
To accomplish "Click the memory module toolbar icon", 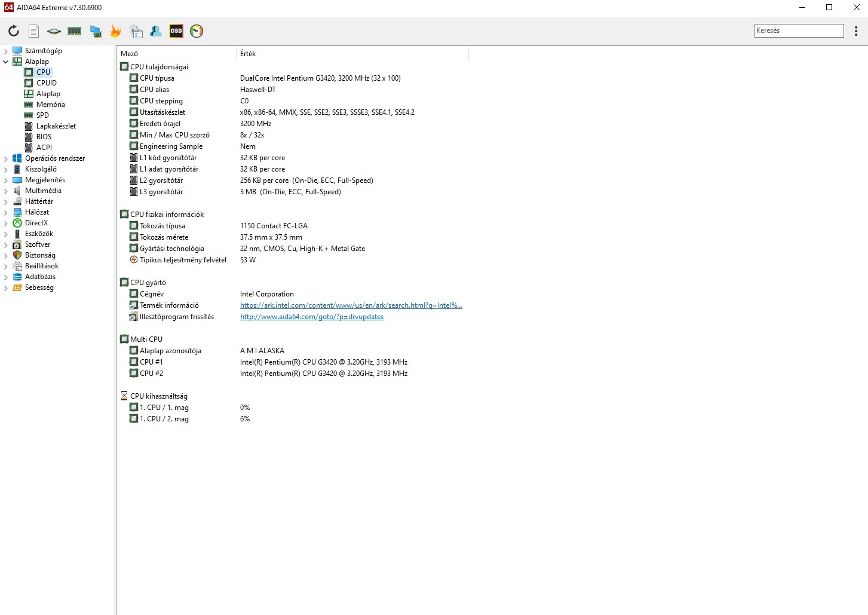I will [75, 31].
